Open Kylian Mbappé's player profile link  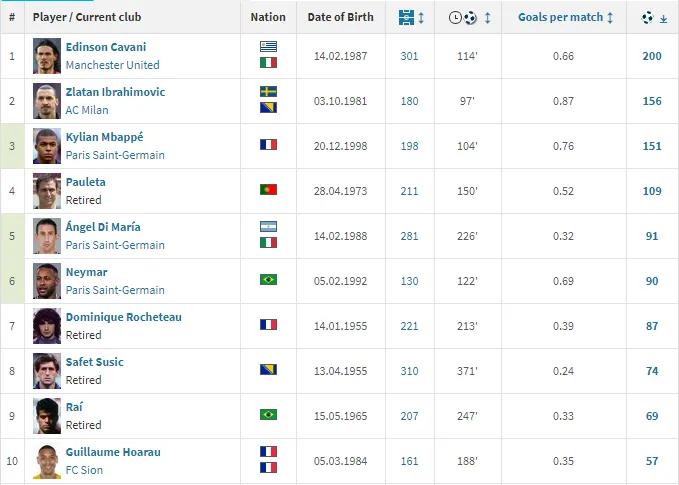tap(103, 137)
